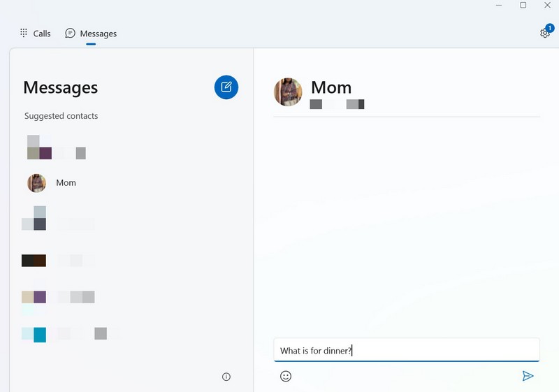
Task: Open the emoji picker
Action: point(286,376)
